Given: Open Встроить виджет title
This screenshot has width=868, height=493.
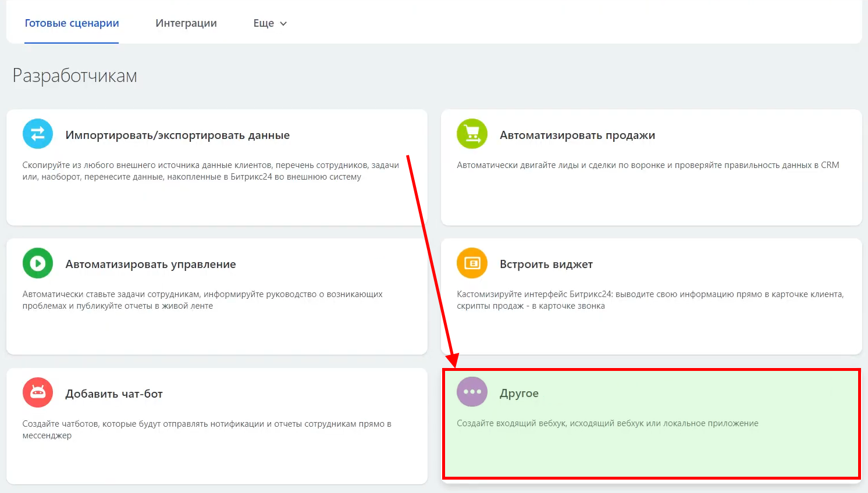Looking at the screenshot, I should coord(546,264).
